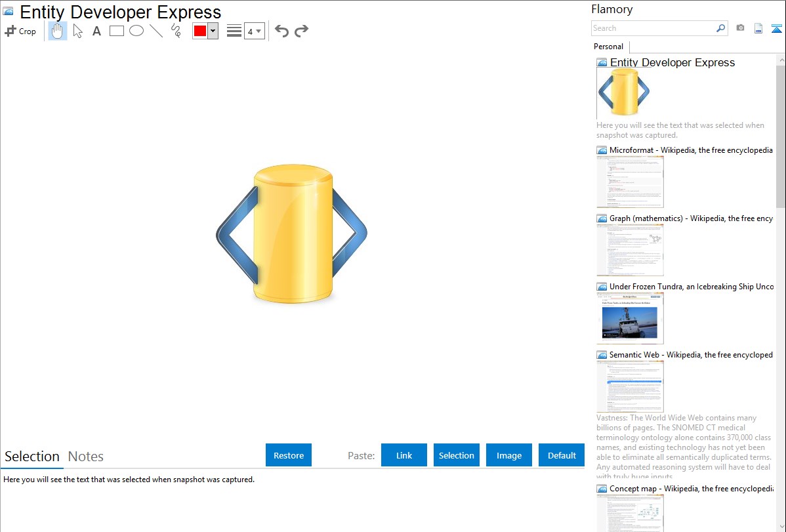
Task: Open Entity Developer Express snapshot thumbnail
Action: [624, 93]
